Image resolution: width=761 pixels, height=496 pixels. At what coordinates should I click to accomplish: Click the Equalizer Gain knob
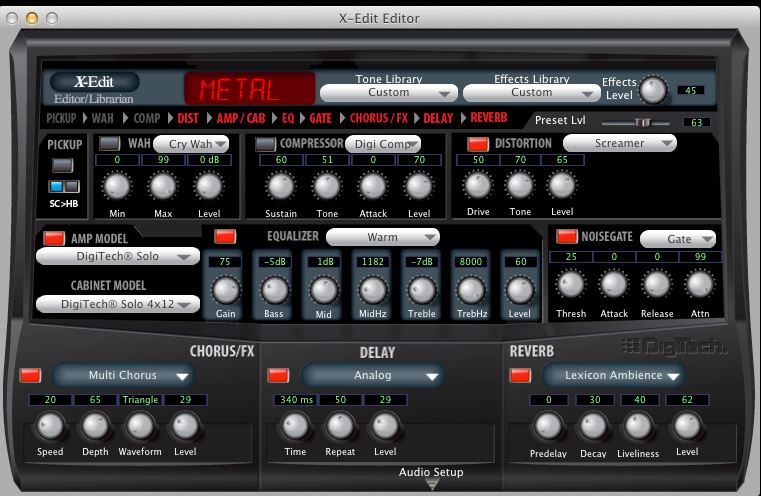point(226,290)
